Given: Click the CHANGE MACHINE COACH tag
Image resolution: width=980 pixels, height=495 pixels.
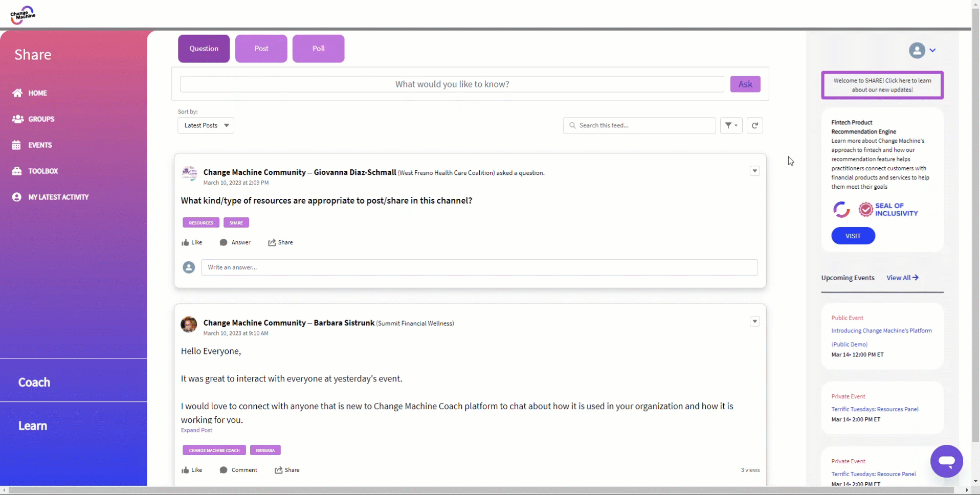Looking at the screenshot, I should 214,451.
